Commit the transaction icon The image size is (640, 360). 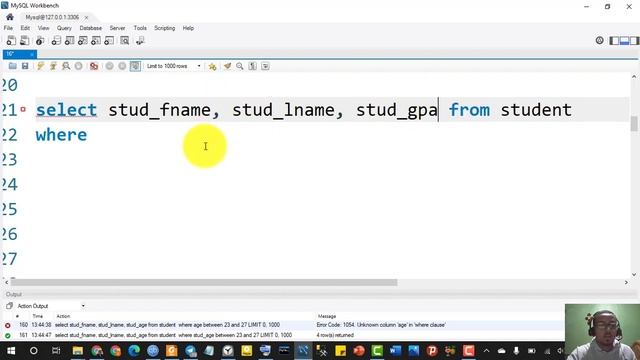point(109,66)
